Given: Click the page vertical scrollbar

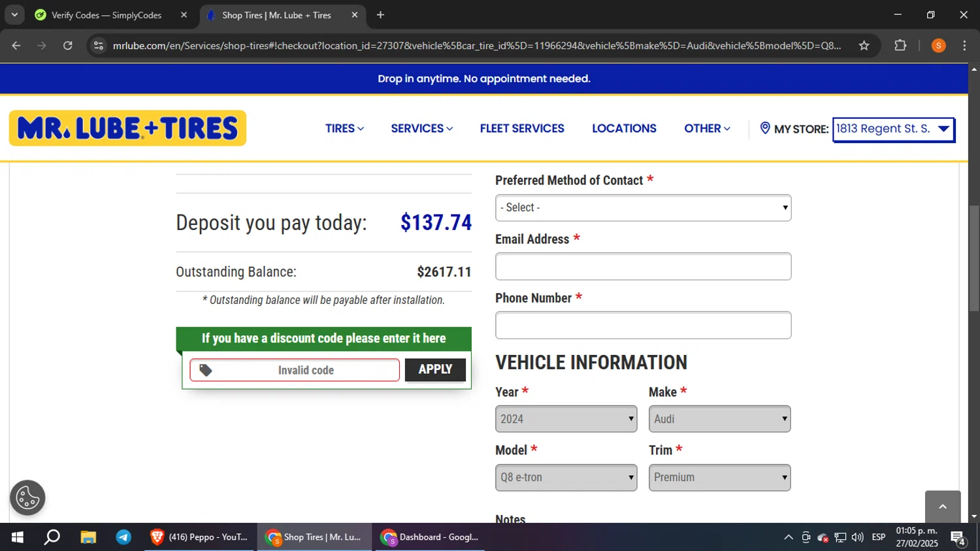Looking at the screenshot, I should click(974, 258).
